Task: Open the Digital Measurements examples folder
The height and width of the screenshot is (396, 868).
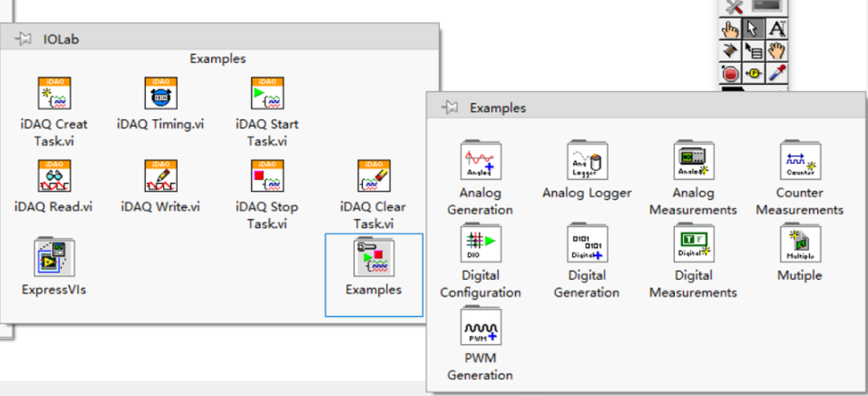Action: click(694, 243)
